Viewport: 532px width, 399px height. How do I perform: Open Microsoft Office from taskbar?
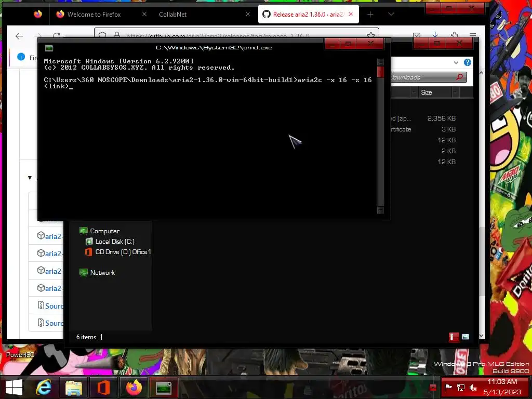coord(103,388)
